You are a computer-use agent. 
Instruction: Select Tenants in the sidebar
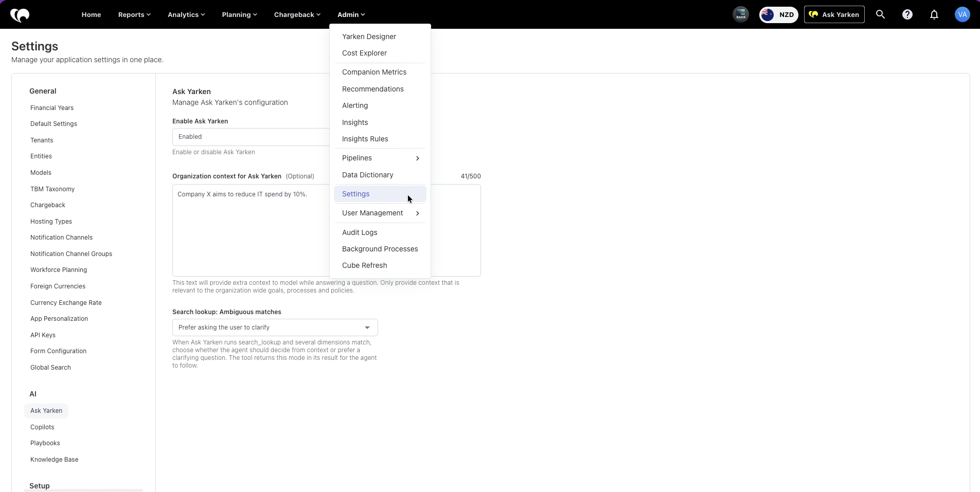pos(42,140)
